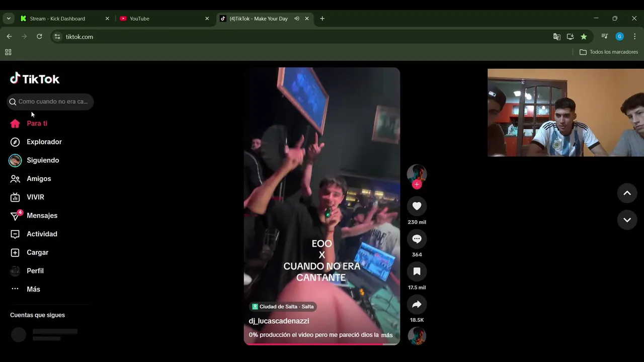Go back in browser history
The width and height of the screenshot is (644, 362).
(9, 37)
